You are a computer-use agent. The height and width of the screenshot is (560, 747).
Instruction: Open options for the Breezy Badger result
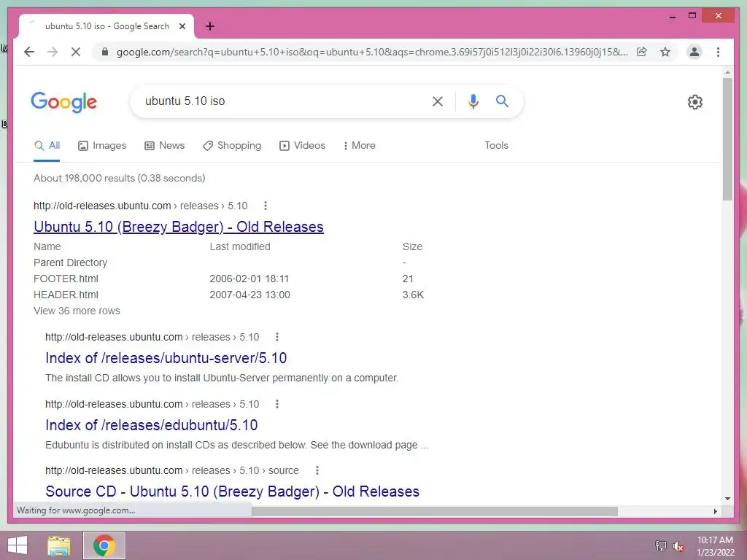[266, 206]
